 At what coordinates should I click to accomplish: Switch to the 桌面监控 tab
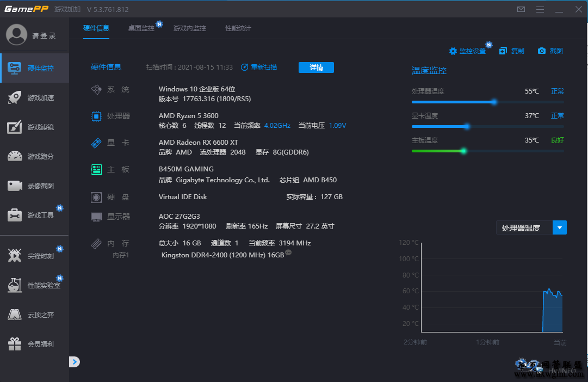141,28
